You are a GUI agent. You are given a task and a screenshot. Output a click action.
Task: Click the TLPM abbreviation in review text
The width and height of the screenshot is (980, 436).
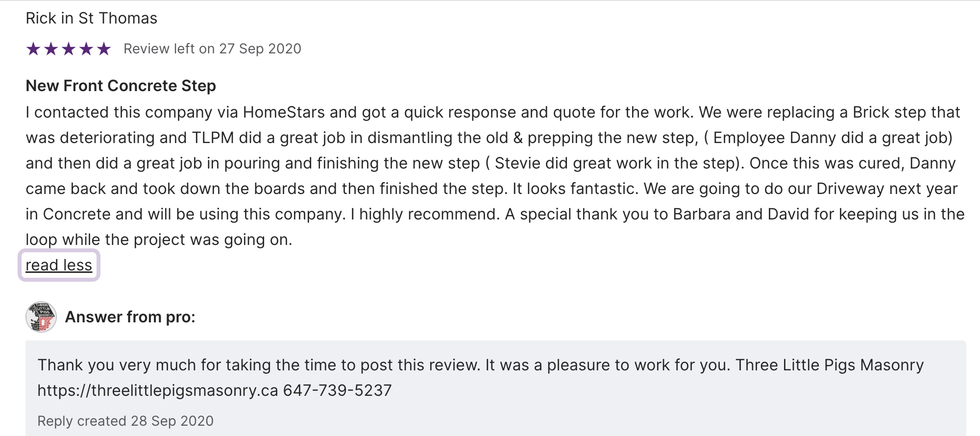coord(213,138)
